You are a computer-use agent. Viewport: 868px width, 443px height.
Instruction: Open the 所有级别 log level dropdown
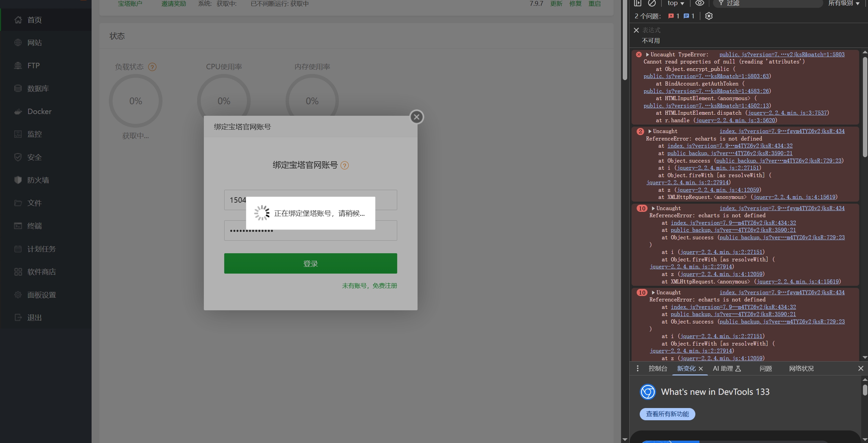coord(844,3)
